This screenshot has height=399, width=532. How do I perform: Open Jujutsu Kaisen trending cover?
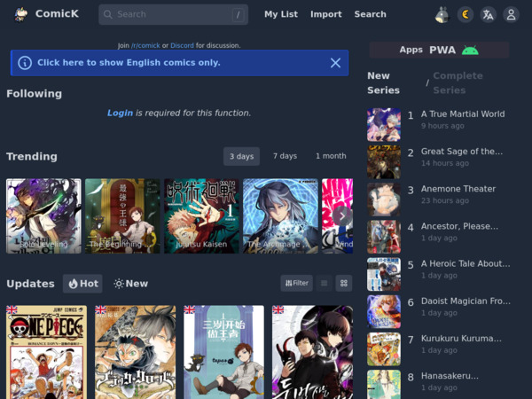click(x=201, y=216)
